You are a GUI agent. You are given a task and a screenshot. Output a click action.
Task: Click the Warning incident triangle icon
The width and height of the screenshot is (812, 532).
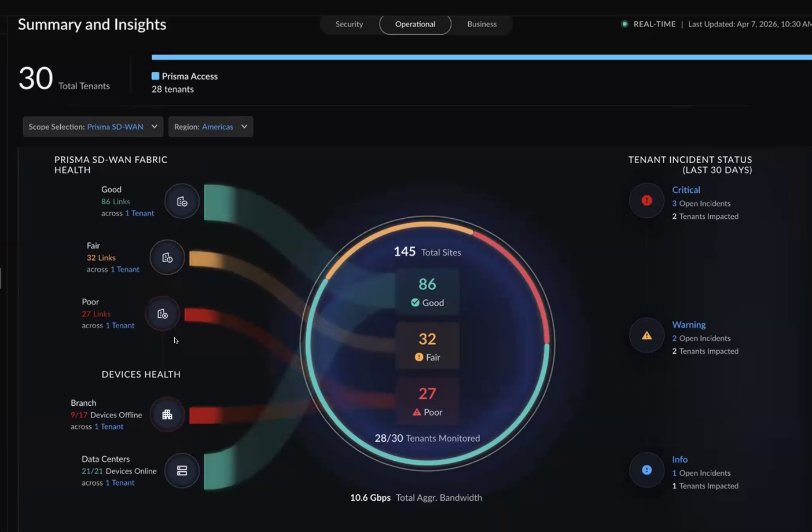click(x=646, y=335)
